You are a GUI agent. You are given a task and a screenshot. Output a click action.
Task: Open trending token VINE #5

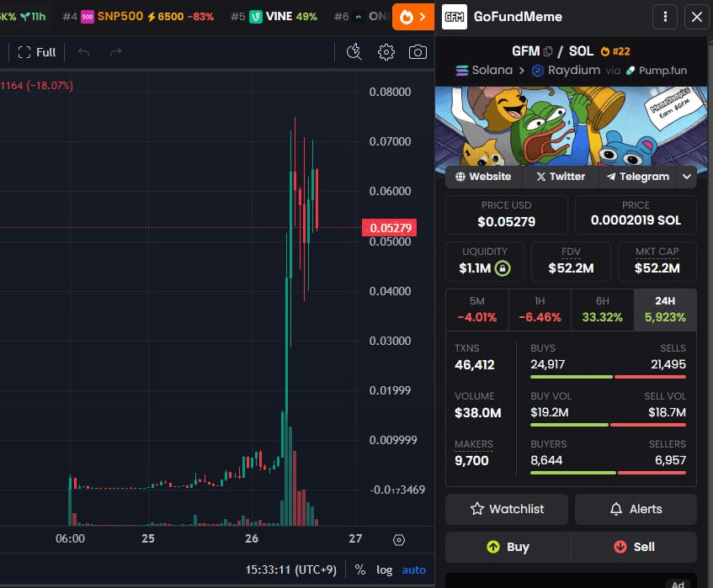[274, 17]
